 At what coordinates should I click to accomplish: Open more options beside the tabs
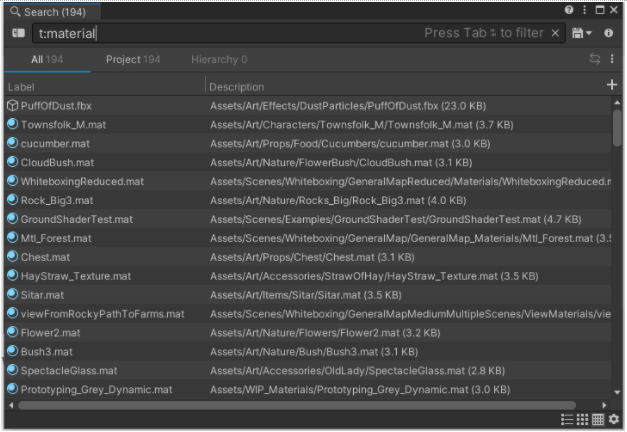pos(612,59)
